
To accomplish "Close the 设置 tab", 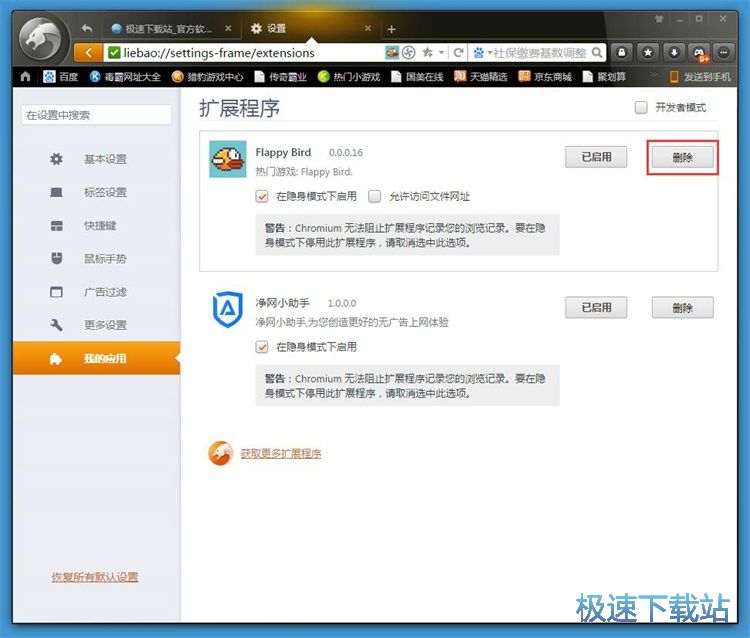I will [x=368, y=28].
